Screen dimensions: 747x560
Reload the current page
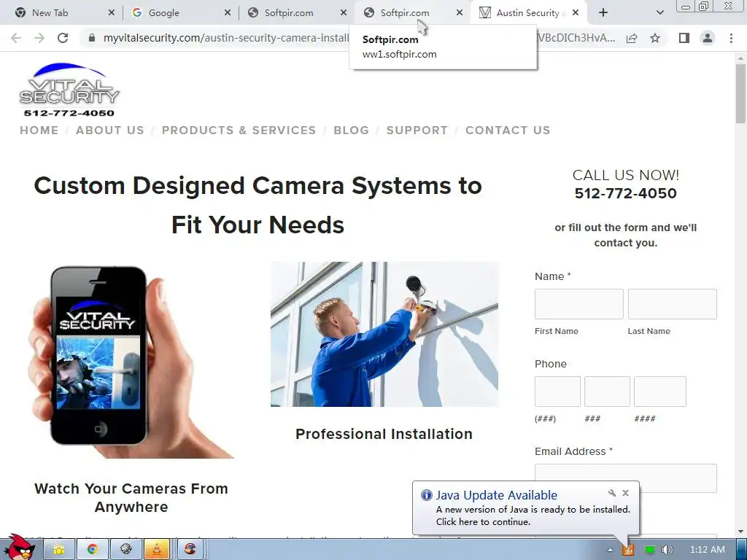tap(63, 38)
